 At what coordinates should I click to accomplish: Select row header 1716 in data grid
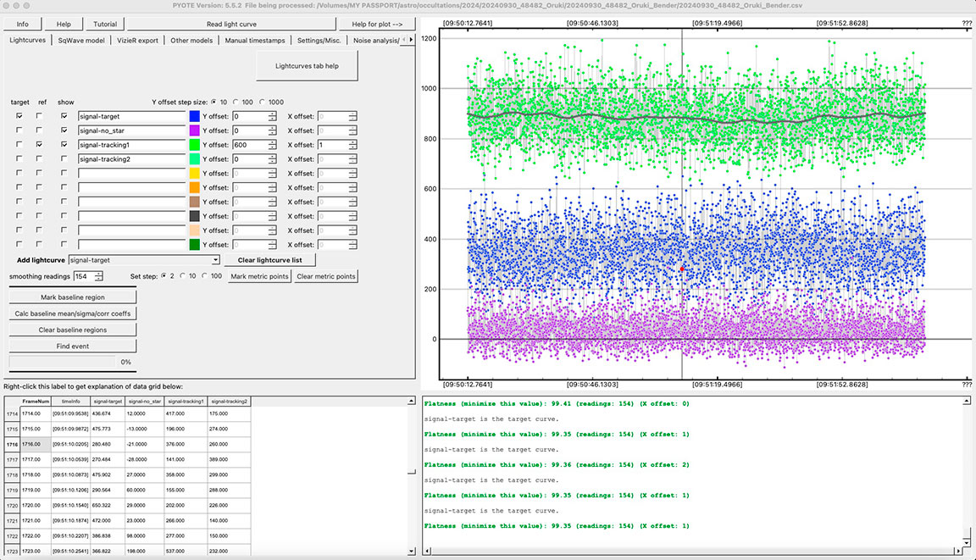tap(12, 444)
